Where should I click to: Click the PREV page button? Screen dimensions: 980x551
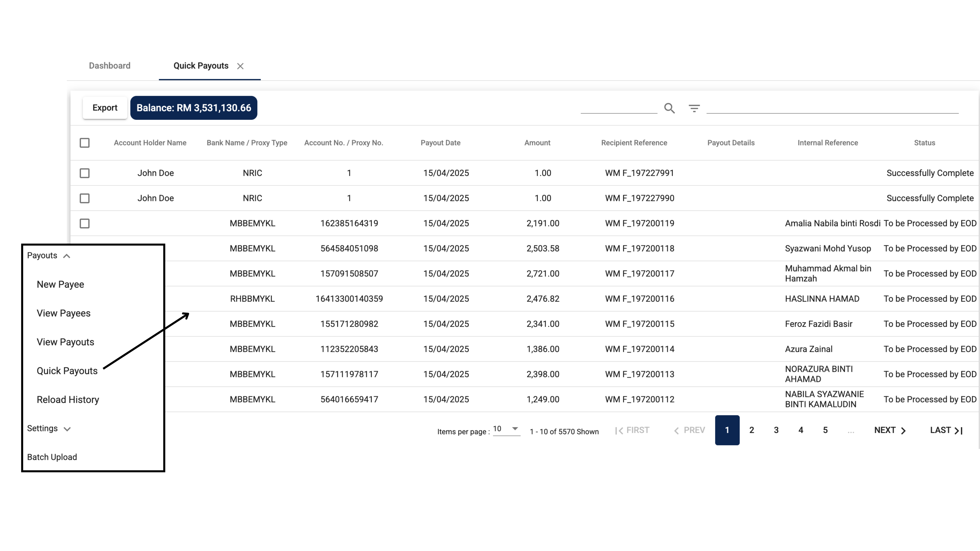click(x=689, y=430)
